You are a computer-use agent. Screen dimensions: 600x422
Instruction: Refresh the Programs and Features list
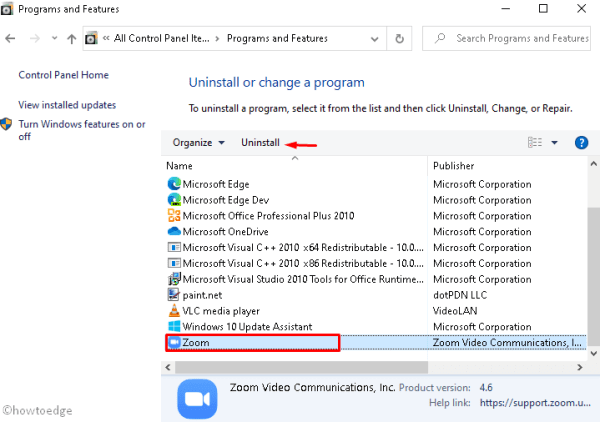[x=399, y=39]
